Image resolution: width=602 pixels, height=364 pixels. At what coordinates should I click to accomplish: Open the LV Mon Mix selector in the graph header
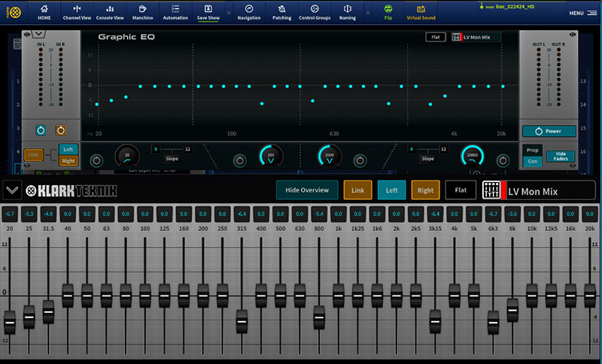(476, 37)
